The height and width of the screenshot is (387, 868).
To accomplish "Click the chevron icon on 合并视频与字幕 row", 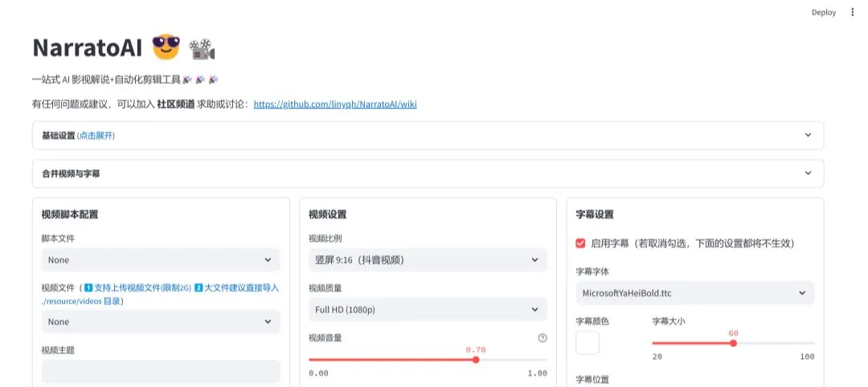I will [x=809, y=173].
